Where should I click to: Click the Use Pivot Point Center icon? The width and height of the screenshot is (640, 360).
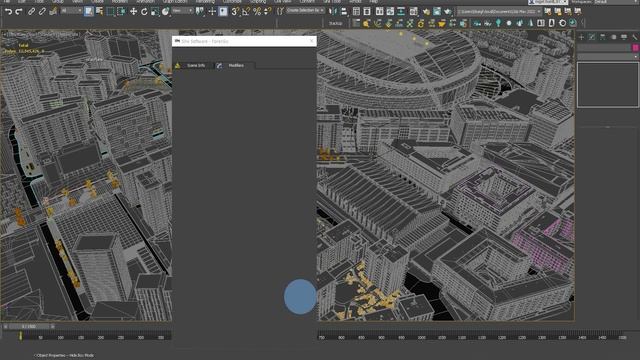200,11
